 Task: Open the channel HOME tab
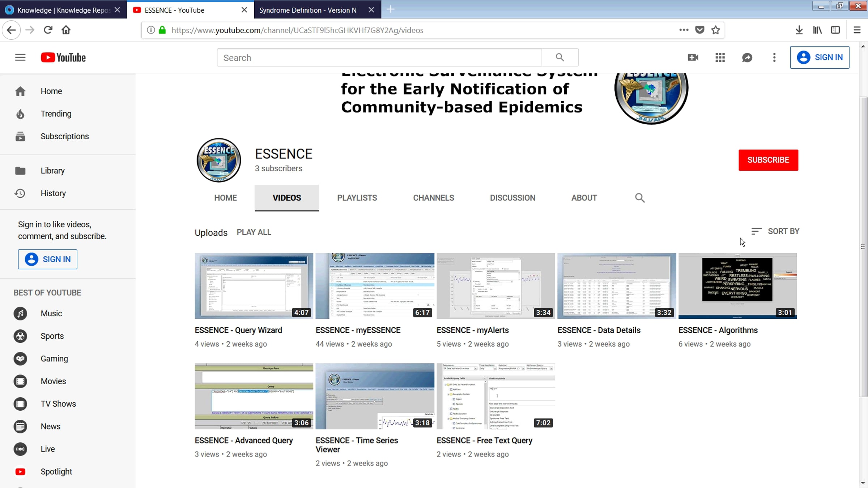pyautogui.click(x=225, y=198)
